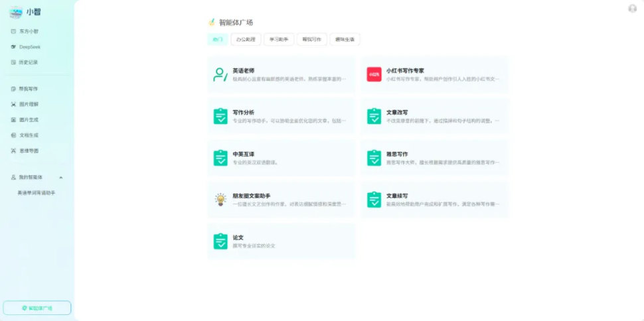The image size is (644, 321).
Task: Click the clipboard icon beside 写作分析
Action: click(220, 116)
